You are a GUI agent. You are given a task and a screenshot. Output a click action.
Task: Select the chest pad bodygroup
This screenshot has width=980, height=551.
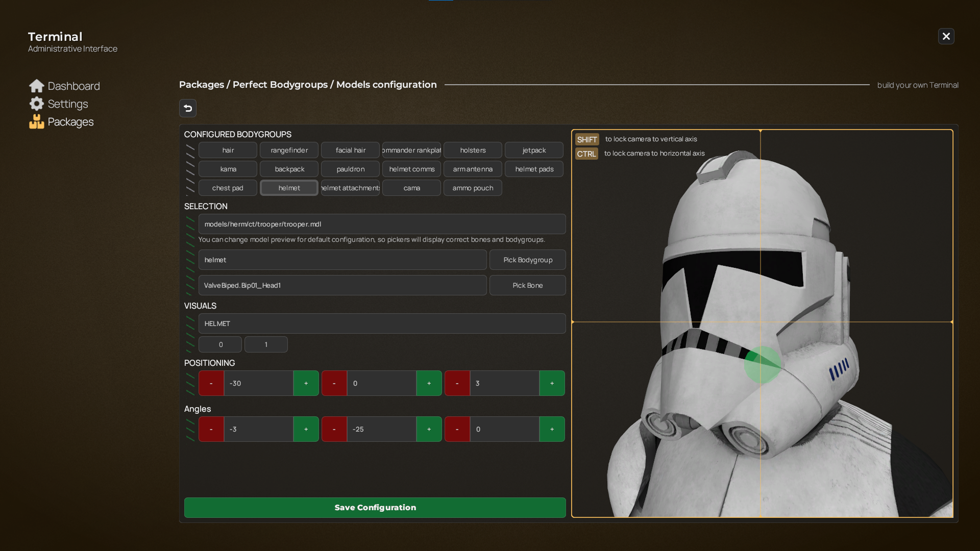pos(228,188)
